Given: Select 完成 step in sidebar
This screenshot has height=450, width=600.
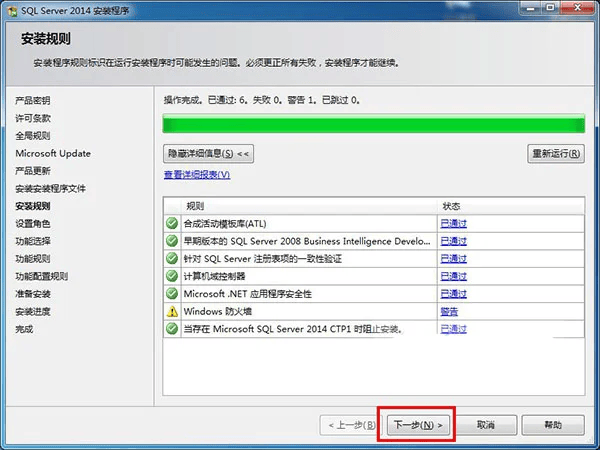Looking at the screenshot, I should pyautogui.click(x=24, y=329).
